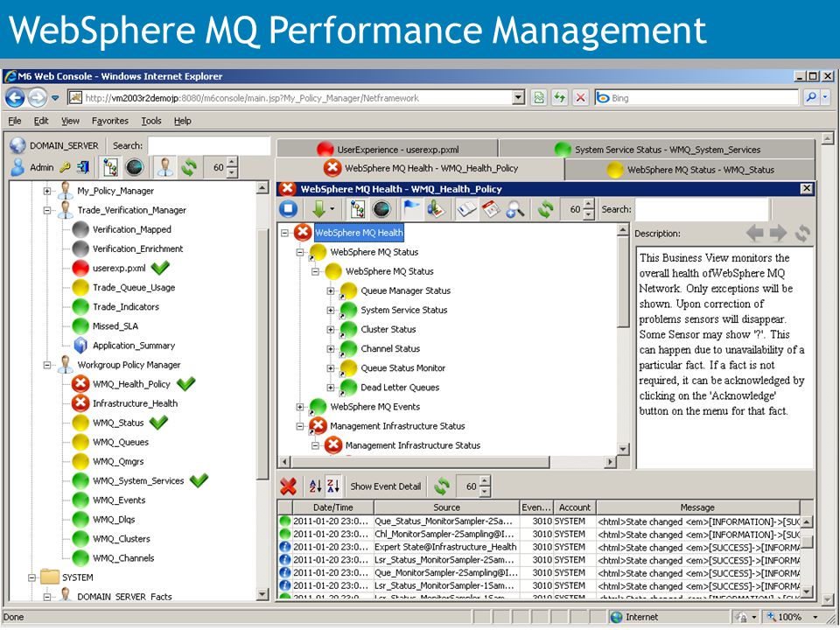Click the Description panel forward arrow

[x=778, y=233]
